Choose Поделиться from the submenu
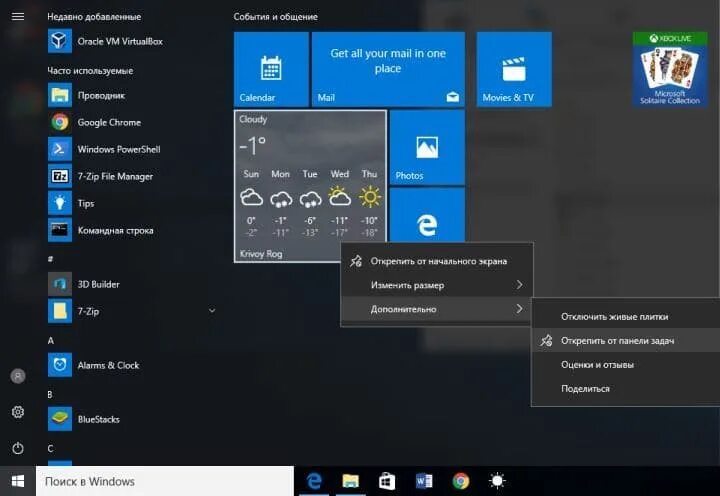720x496 pixels. 626,389
